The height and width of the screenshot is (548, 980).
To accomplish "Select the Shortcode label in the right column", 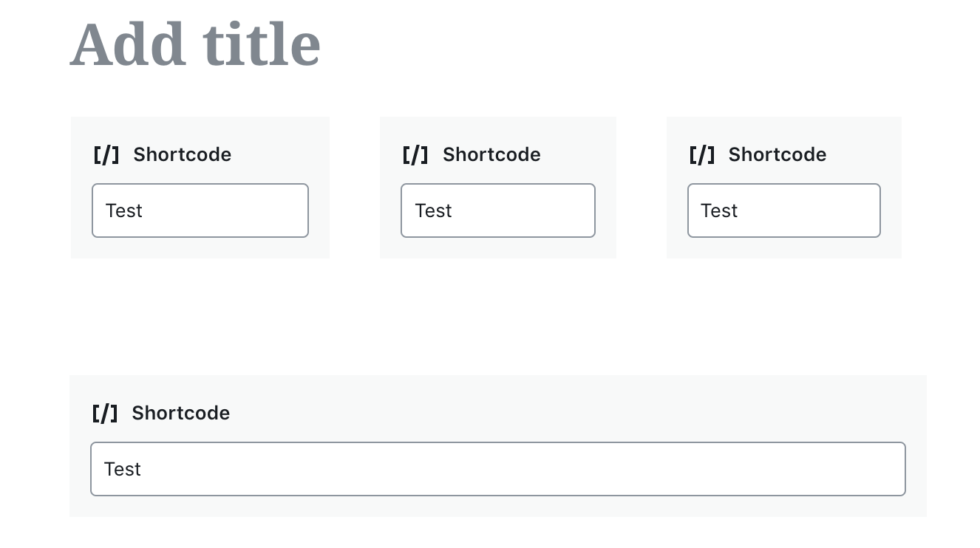I will (777, 154).
